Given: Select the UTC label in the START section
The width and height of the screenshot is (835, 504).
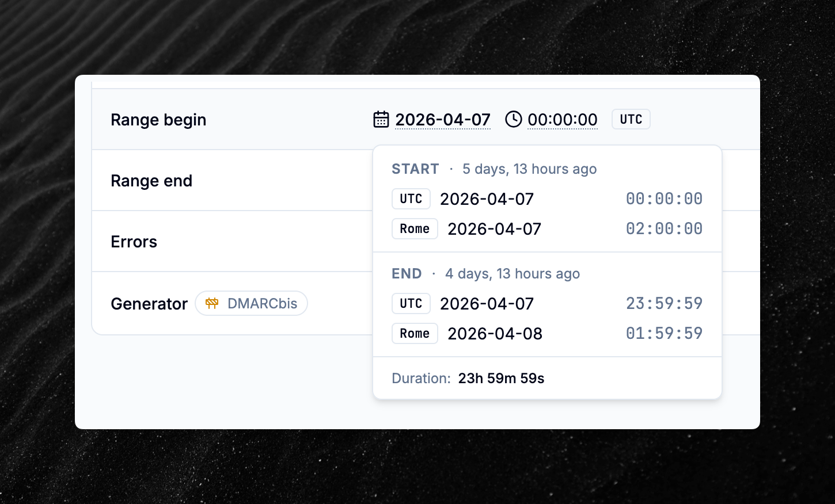Looking at the screenshot, I should pos(411,198).
